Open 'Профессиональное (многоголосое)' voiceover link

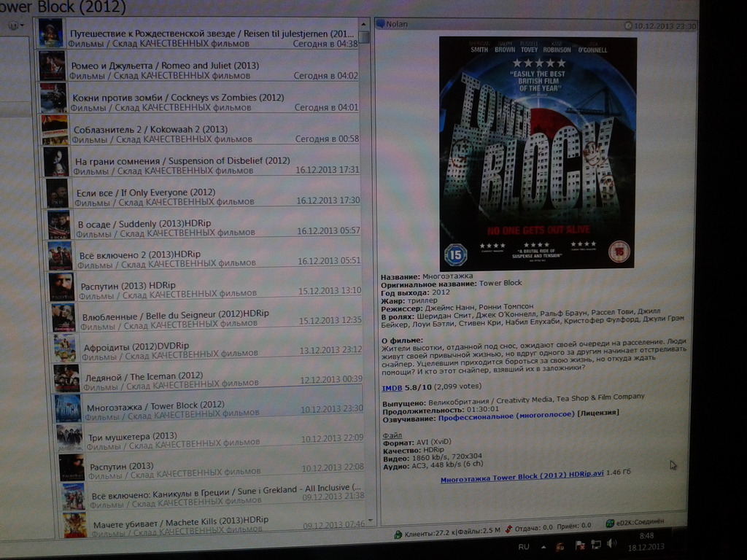506,416
